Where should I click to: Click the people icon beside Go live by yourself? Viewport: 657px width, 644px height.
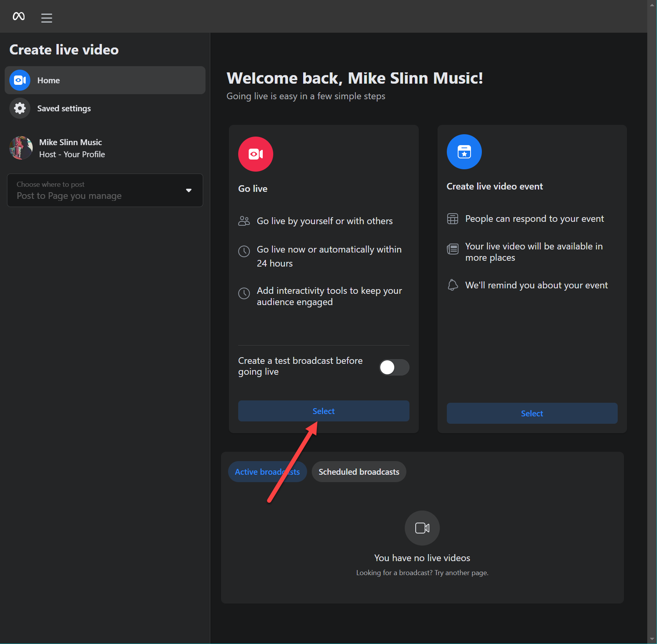pos(244,221)
